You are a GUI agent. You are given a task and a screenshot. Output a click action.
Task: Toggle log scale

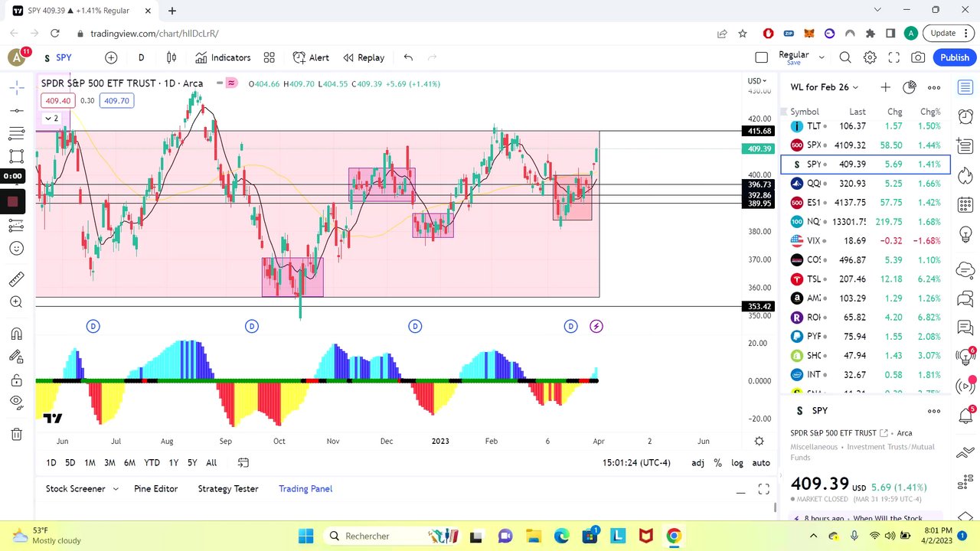tap(737, 462)
